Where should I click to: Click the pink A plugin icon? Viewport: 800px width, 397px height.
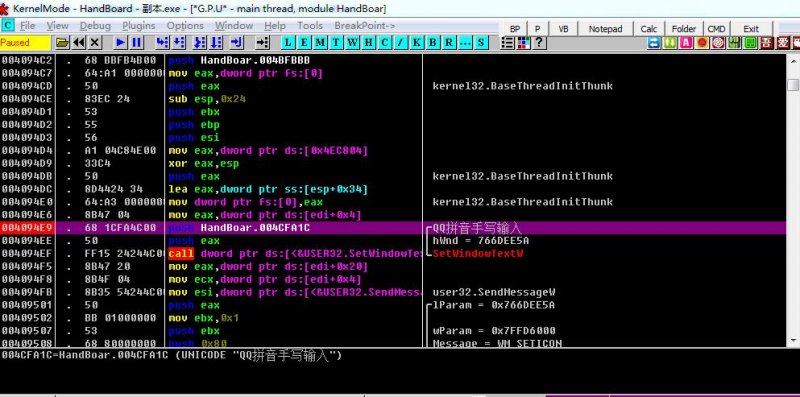(686, 43)
